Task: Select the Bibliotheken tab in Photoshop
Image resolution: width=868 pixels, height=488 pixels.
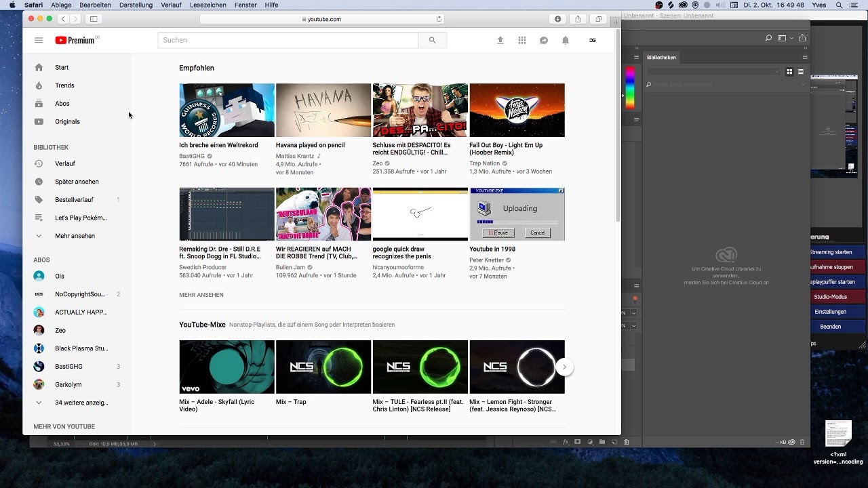Action: [661, 58]
